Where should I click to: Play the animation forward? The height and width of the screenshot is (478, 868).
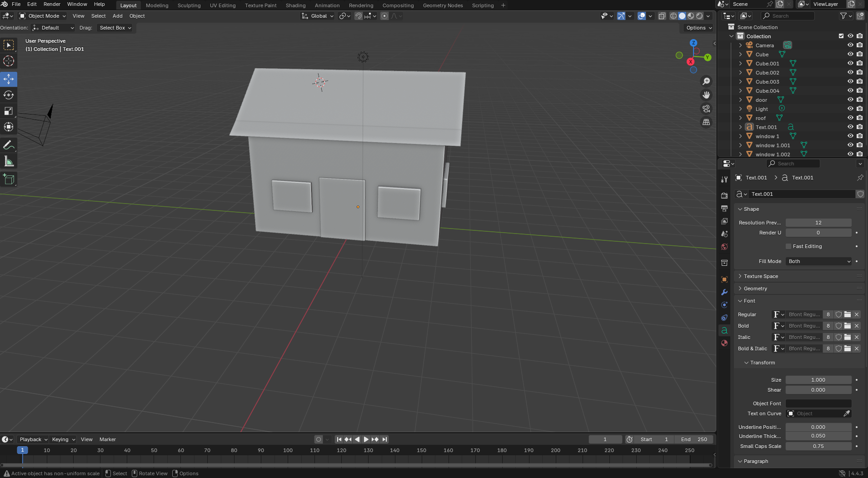pos(366,439)
